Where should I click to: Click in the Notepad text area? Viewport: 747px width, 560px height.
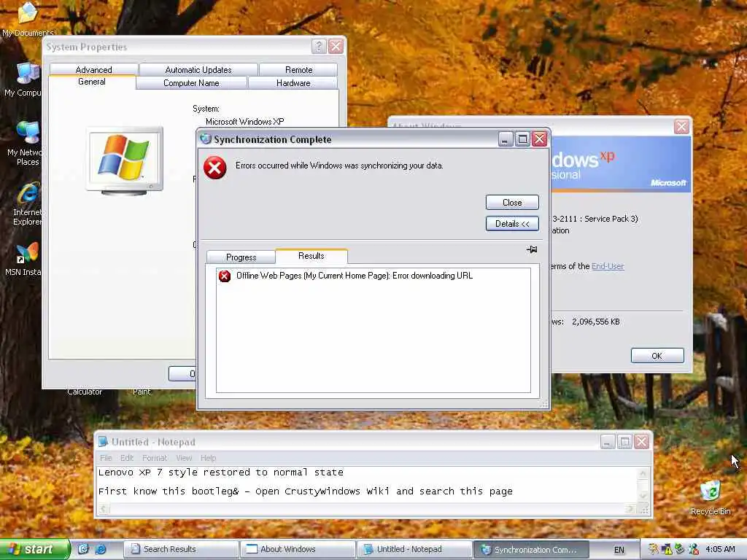pyautogui.click(x=367, y=485)
